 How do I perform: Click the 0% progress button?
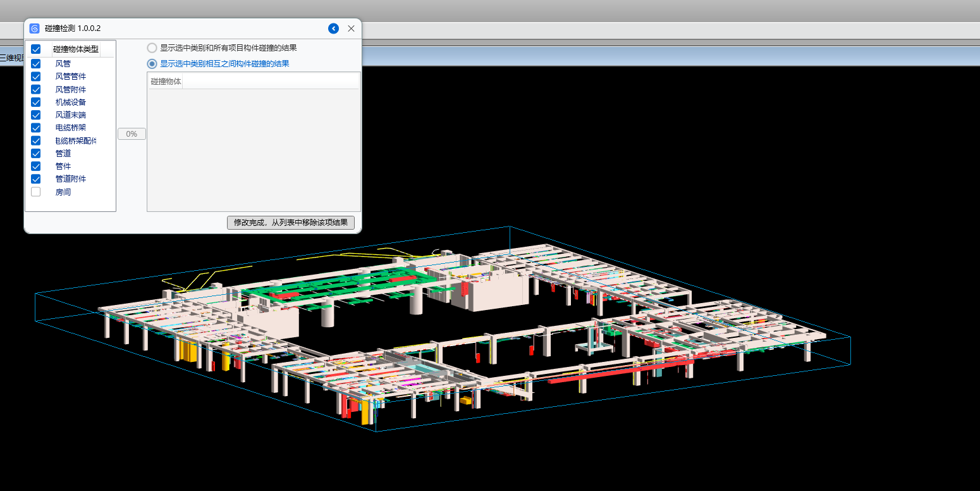132,134
